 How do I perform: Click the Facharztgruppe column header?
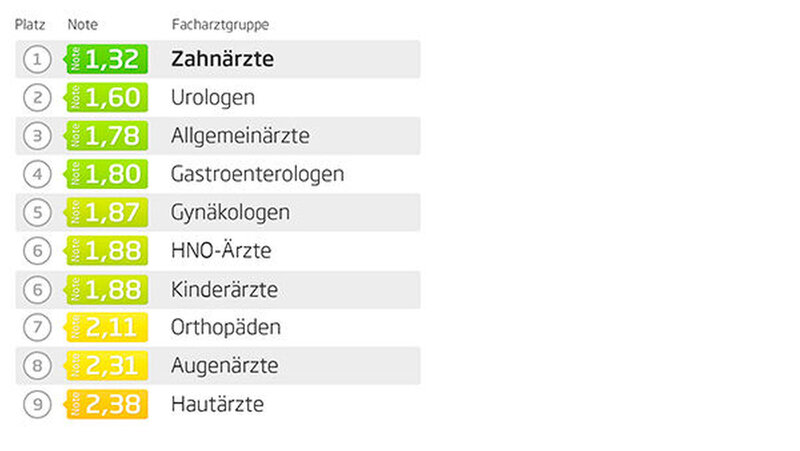point(219,23)
